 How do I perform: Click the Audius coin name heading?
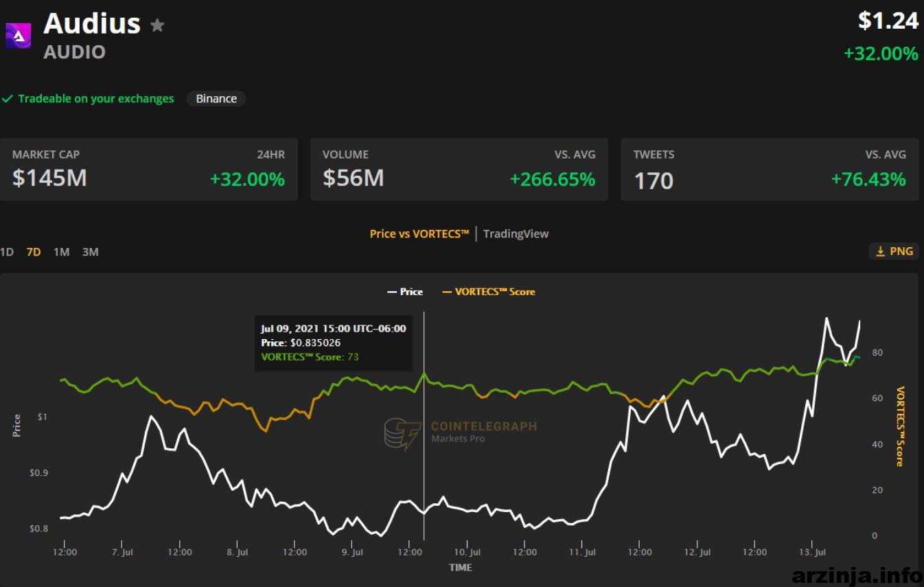92,24
